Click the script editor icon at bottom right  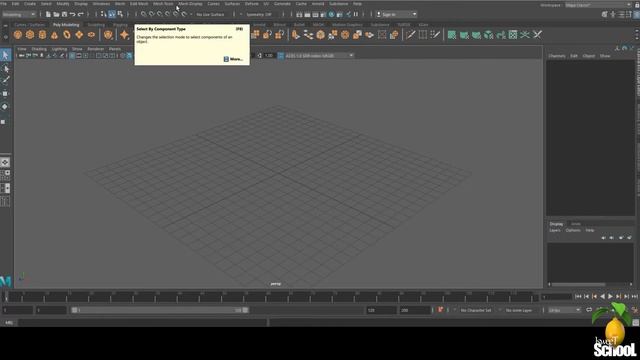tap(636, 322)
